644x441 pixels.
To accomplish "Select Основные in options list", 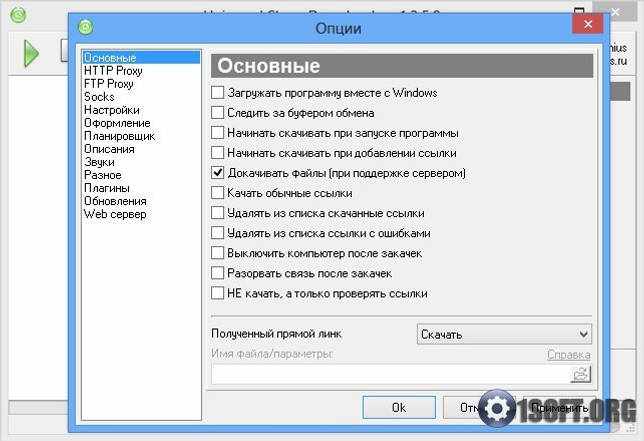I will coord(141,57).
